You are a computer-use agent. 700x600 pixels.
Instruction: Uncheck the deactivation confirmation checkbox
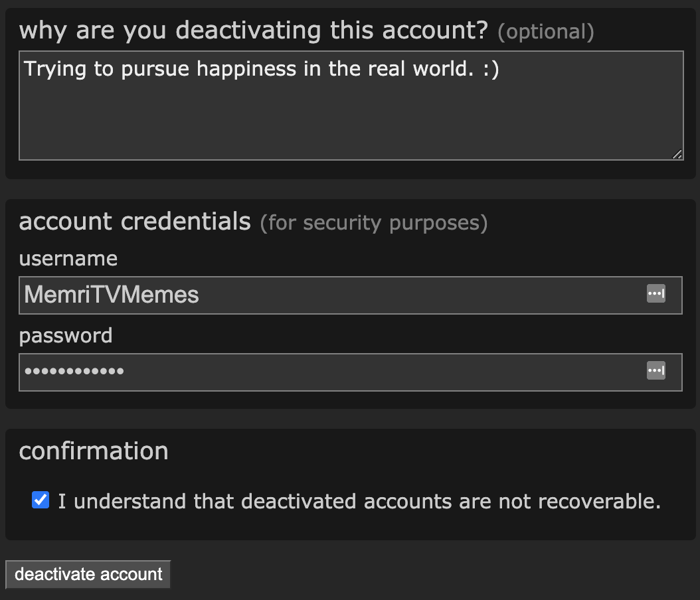click(x=41, y=500)
